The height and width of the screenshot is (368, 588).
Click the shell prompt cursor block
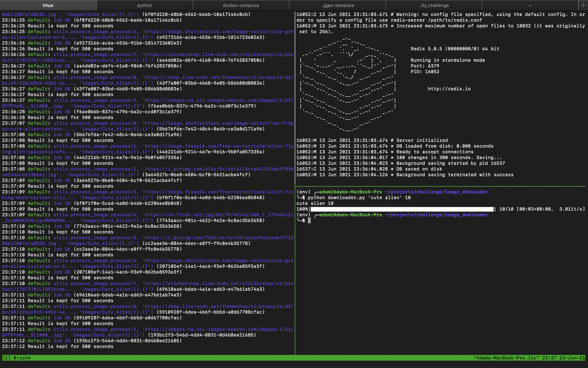click(x=309, y=221)
